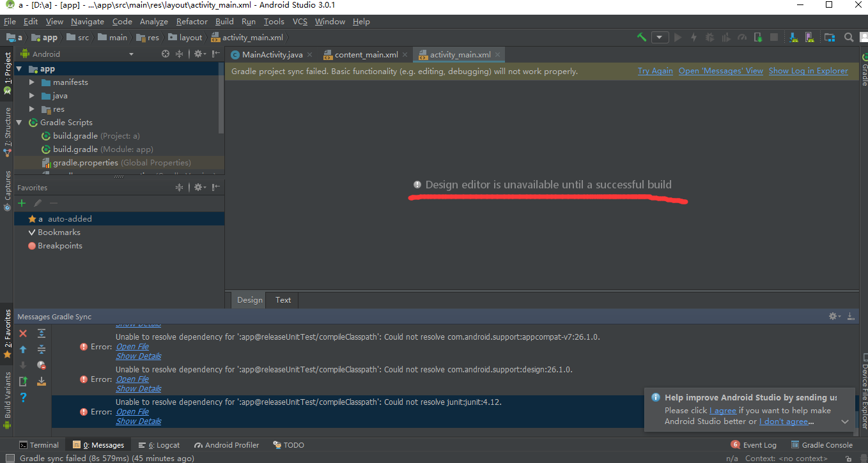Click Expand All icon in Messages toolbar

point(42,333)
